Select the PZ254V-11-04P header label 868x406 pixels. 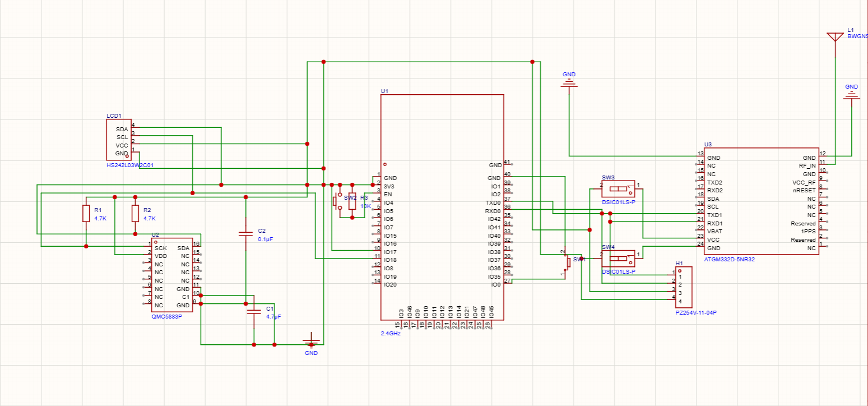coord(696,312)
